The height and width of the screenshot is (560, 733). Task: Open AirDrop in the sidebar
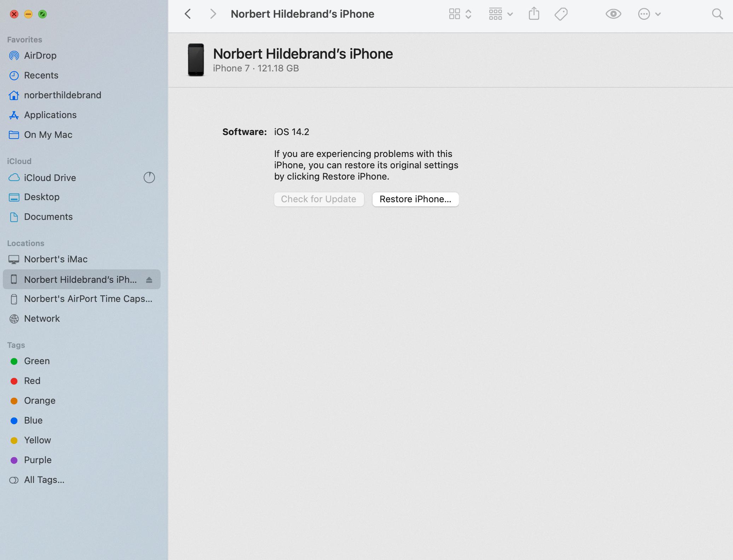40,56
